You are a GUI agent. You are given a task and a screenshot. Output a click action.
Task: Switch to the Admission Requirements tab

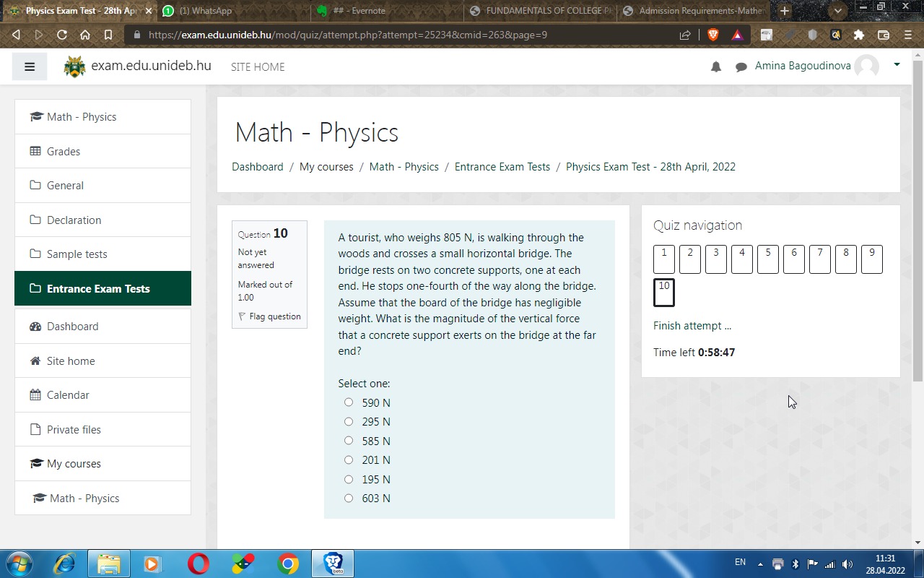(694, 11)
